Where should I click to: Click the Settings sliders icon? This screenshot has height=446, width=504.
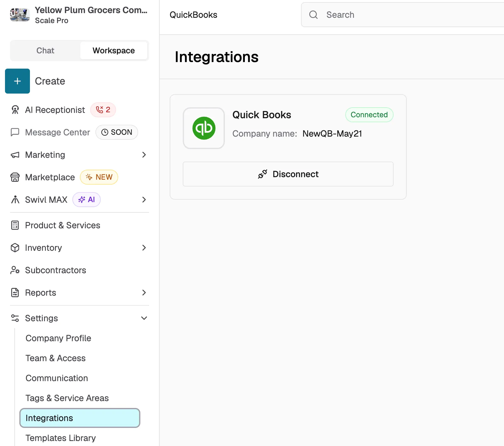point(15,318)
